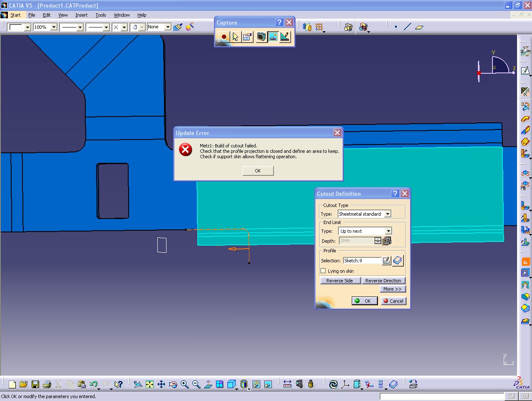532x401 pixels.
Task: Toggle Capture pixel mode image icon
Action: click(273, 37)
